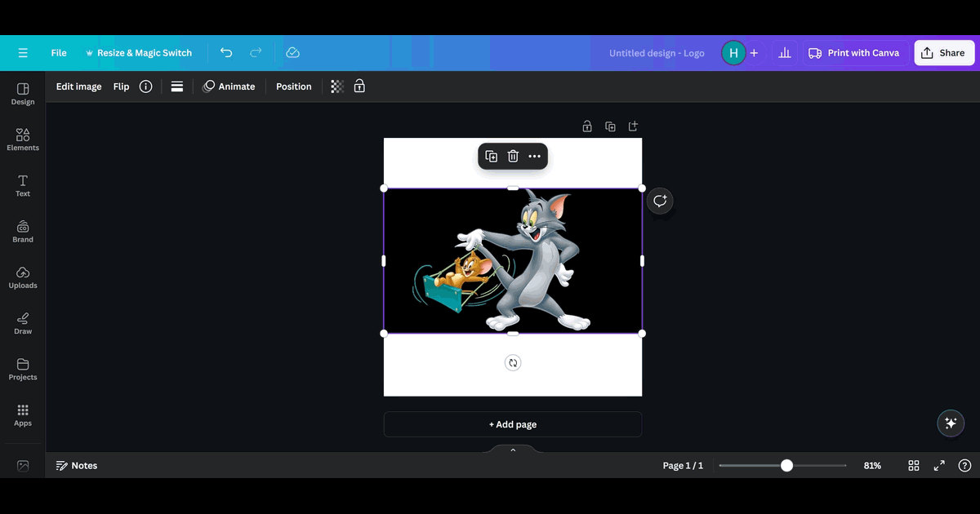Click the + Add page button
The image size is (980, 514).
tap(513, 424)
